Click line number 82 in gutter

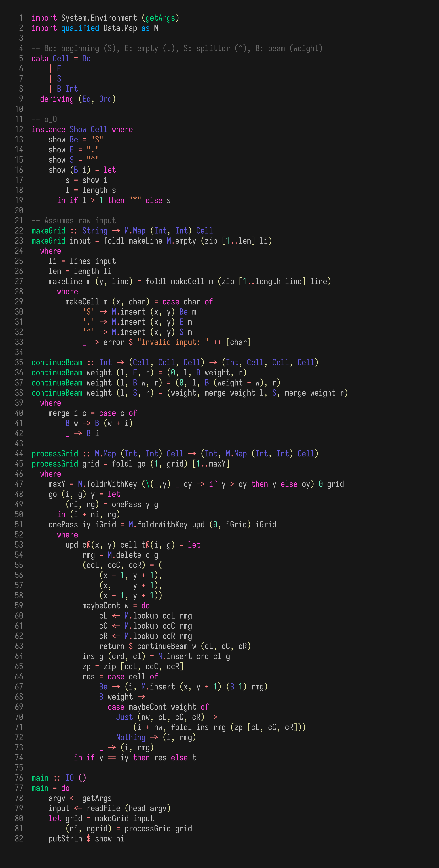pyautogui.click(x=19, y=839)
